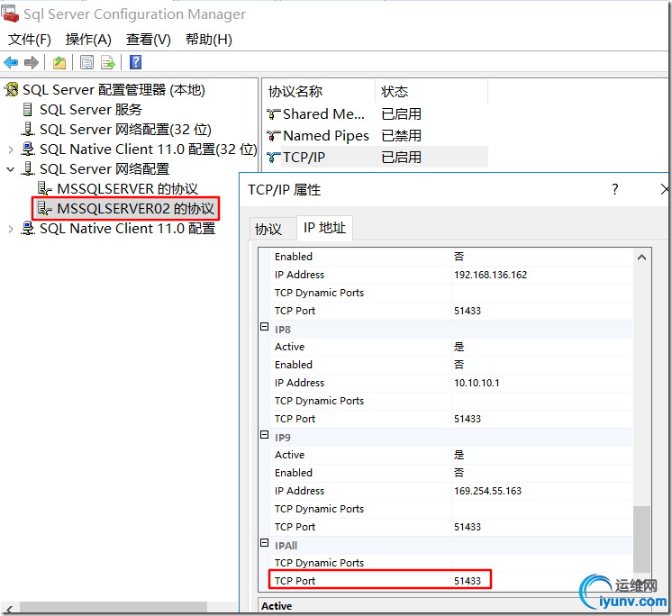
Task: Click the TCP/IP protocol icon
Action: click(274, 158)
